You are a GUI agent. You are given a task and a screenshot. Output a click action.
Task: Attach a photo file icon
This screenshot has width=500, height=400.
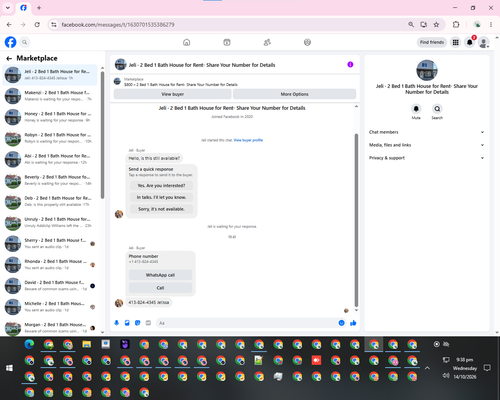click(x=127, y=323)
